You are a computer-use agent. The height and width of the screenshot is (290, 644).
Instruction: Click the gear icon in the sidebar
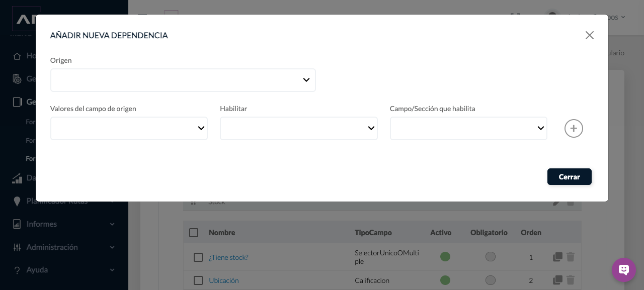point(17,79)
